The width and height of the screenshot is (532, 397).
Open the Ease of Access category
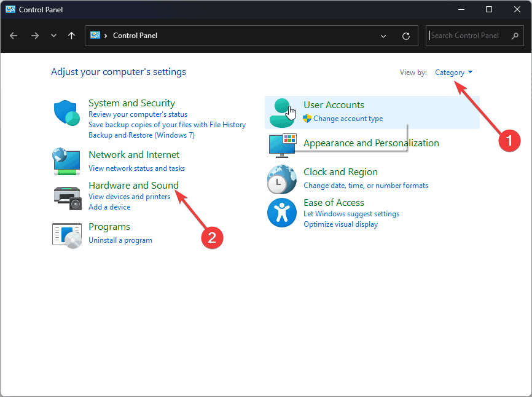[334, 203]
